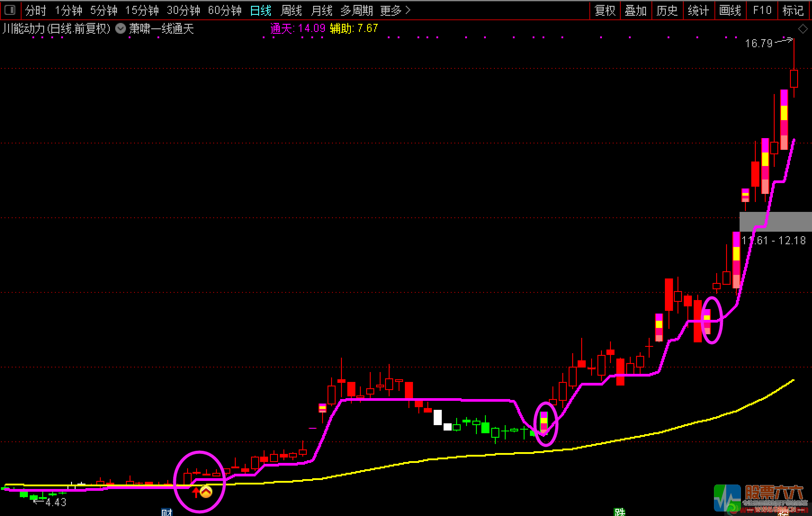
Task: Select the 15分钟 period tab
Action: [x=142, y=10]
